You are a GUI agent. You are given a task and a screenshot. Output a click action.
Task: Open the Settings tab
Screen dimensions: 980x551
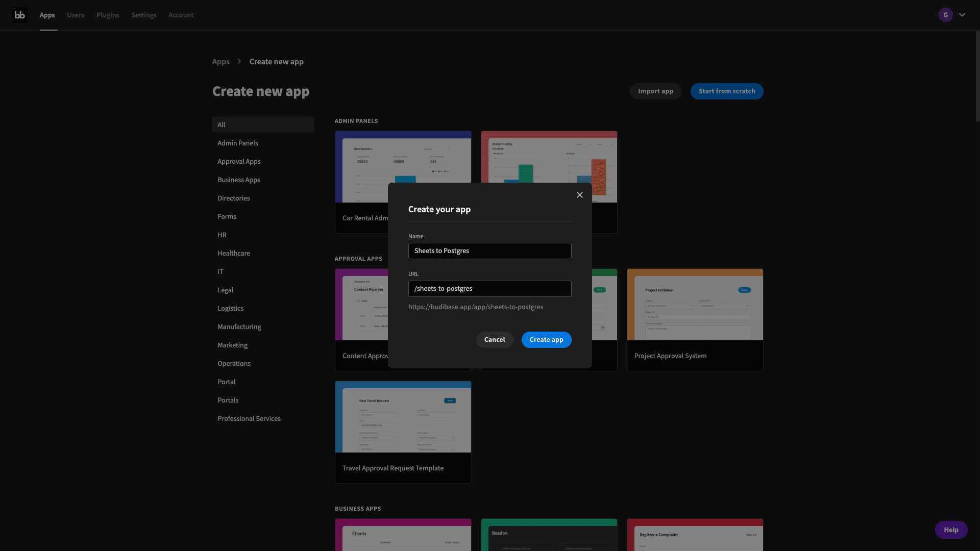pos(144,15)
